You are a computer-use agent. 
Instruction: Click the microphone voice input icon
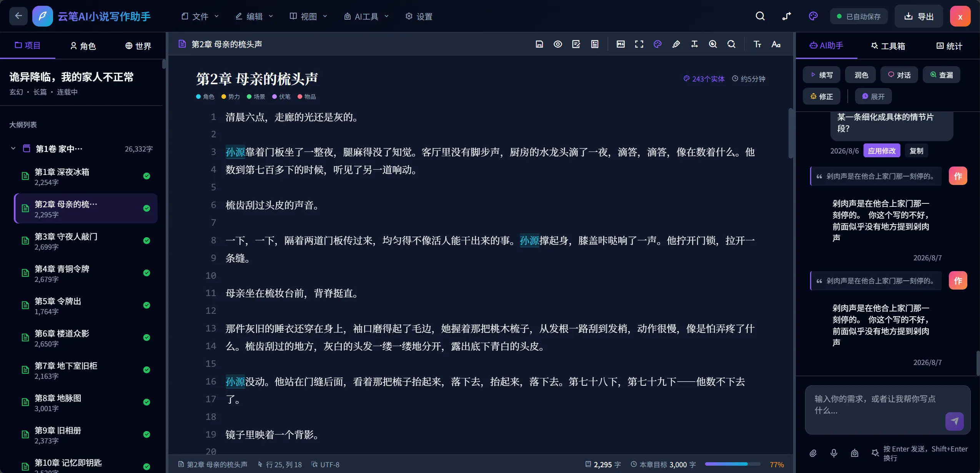(834, 453)
